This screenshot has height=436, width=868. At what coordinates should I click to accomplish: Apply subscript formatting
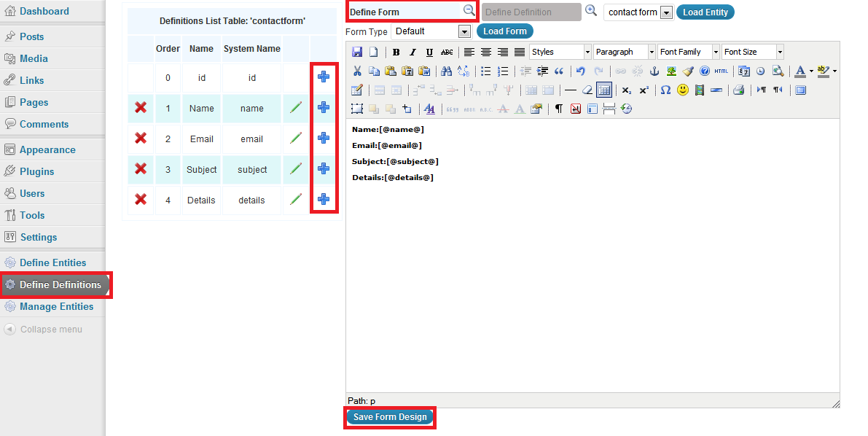[x=626, y=90]
